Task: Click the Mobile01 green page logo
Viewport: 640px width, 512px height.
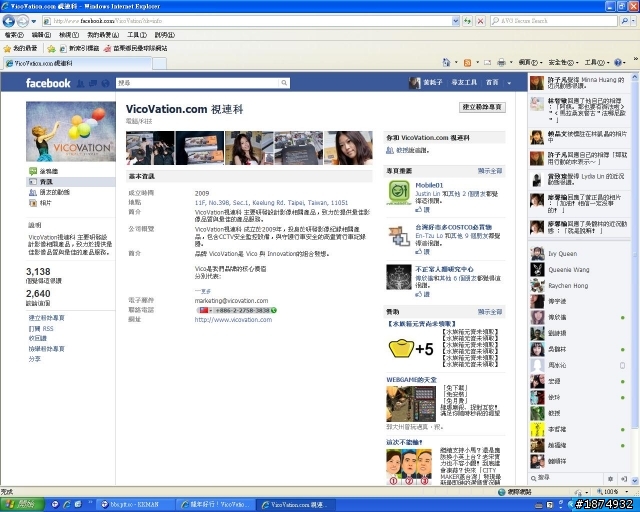Action: coord(399,193)
